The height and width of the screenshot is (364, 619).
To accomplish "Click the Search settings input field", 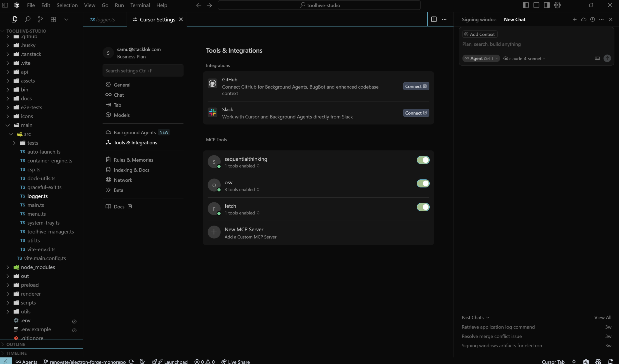I will (x=143, y=71).
